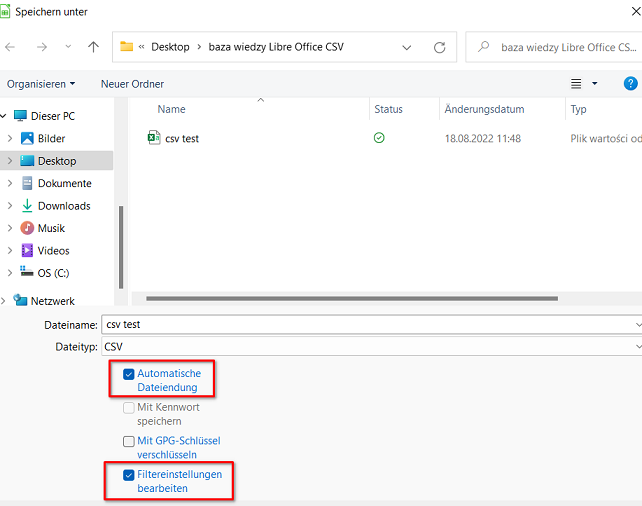Click the search field for this folder

554,47
